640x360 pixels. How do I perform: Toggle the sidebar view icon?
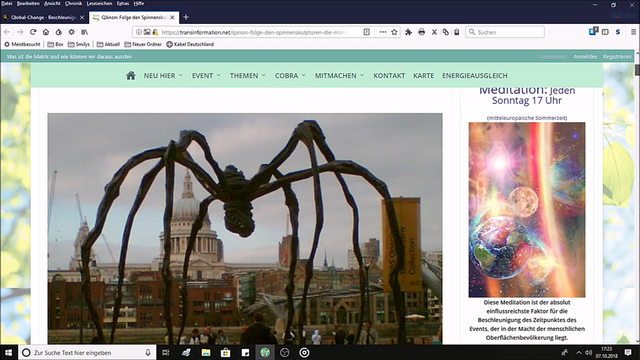(605, 32)
